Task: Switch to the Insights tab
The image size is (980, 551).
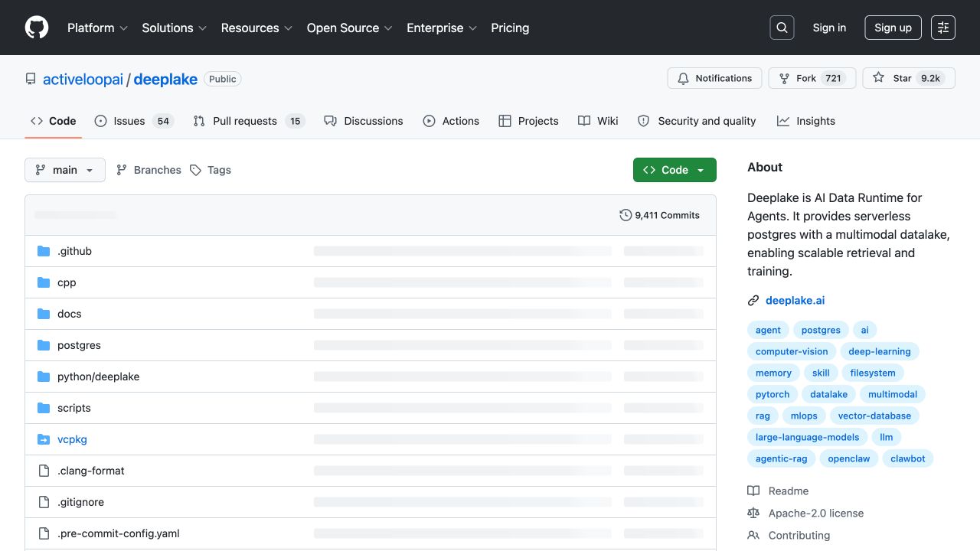Action: click(805, 121)
